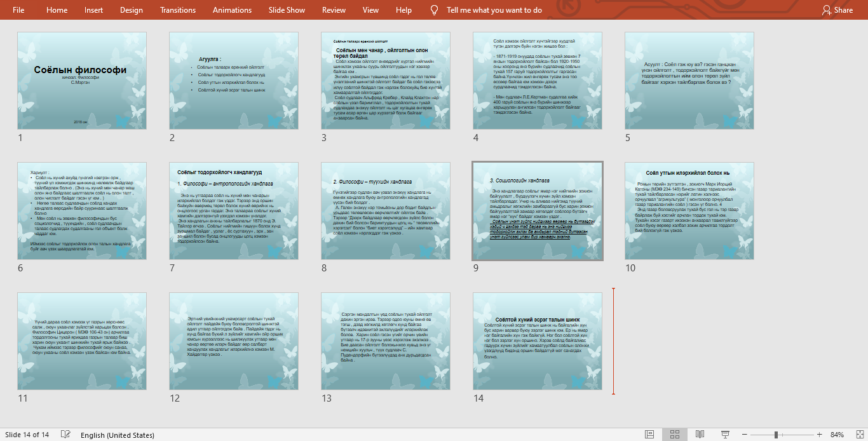Click the 84% zoom level button
868x441 pixels.
click(837, 435)
